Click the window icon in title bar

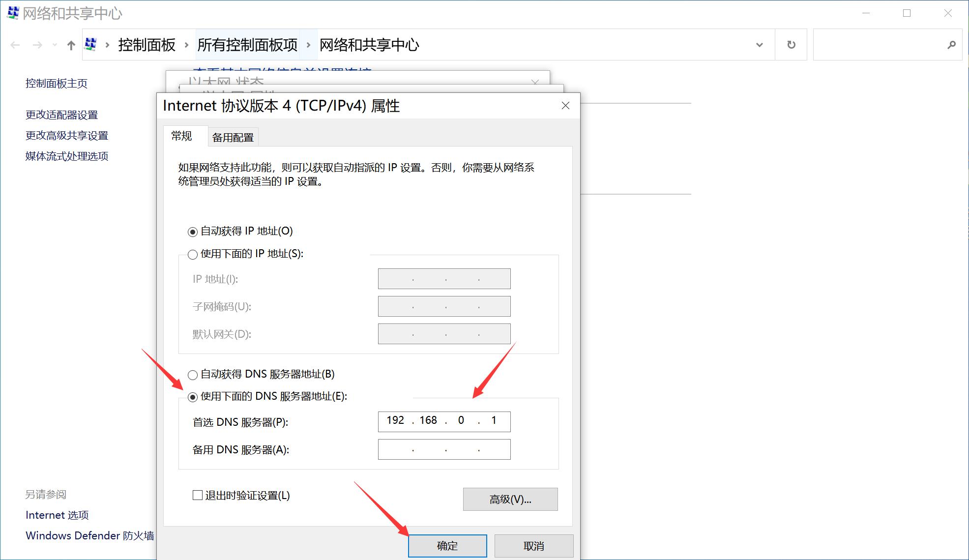[13, 13]
